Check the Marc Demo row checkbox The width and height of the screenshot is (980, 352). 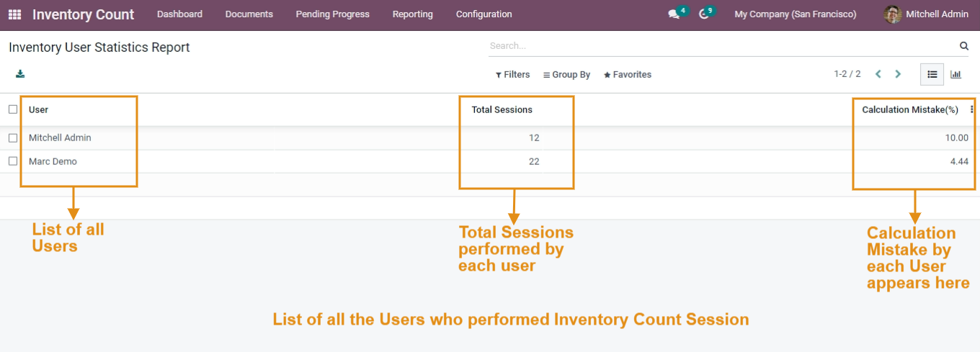pyautogui.click(x=13, y=161)
